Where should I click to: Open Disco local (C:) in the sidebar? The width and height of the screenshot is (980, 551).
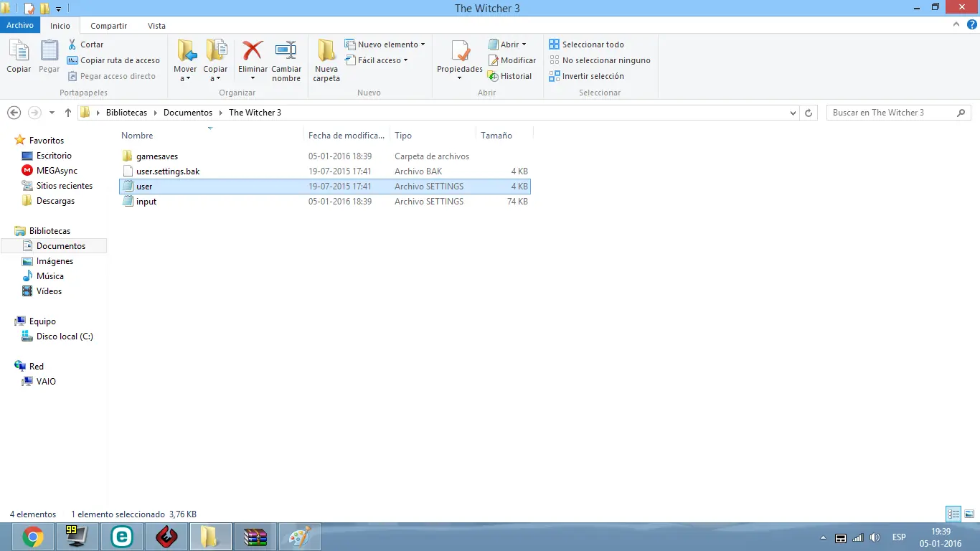pyautogui.click(x=65, y=336)
